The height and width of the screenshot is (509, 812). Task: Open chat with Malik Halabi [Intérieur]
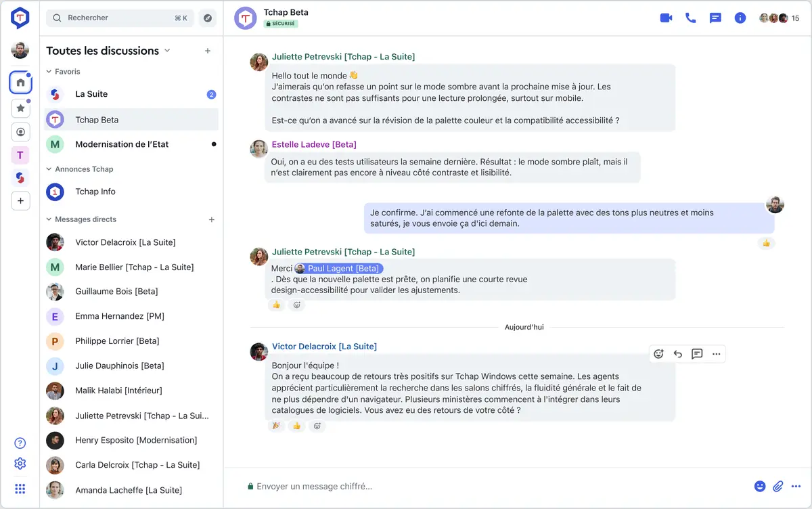131,391
